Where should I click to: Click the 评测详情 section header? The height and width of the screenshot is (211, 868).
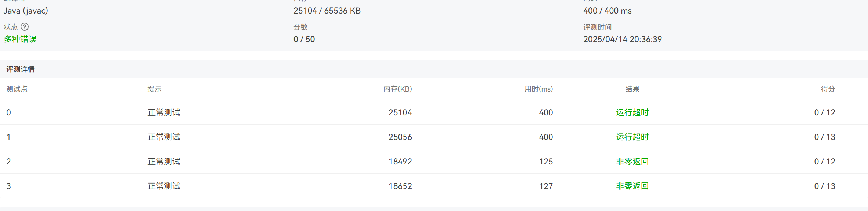pos(21,69)
